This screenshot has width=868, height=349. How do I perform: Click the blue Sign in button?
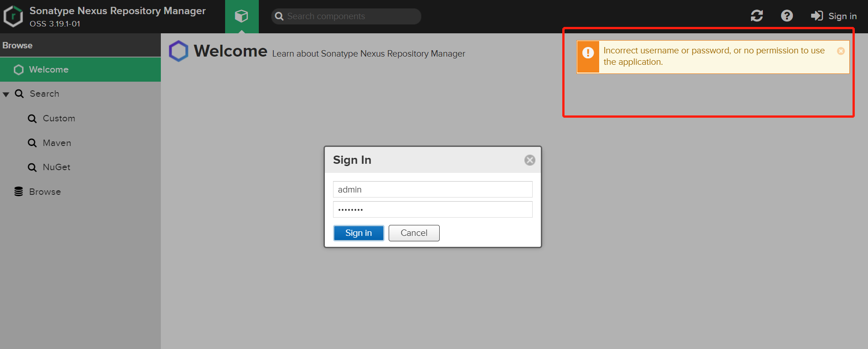tap(359, 233)
